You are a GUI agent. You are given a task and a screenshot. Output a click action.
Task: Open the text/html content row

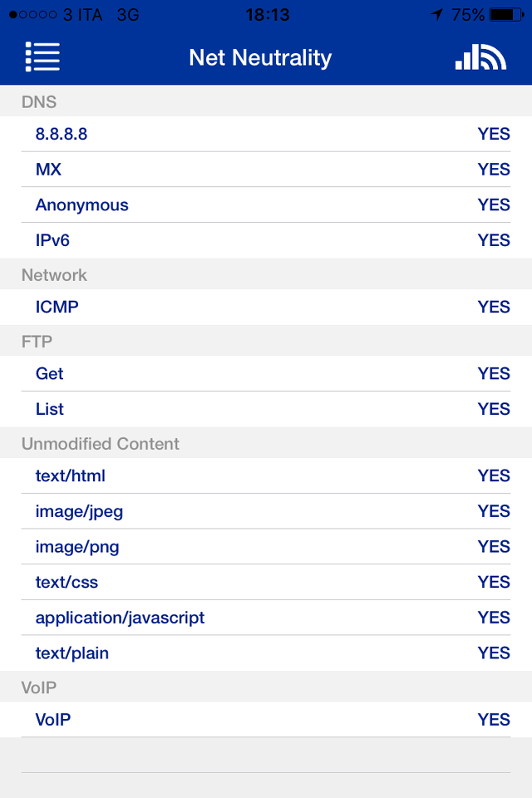tap(266, 475)
